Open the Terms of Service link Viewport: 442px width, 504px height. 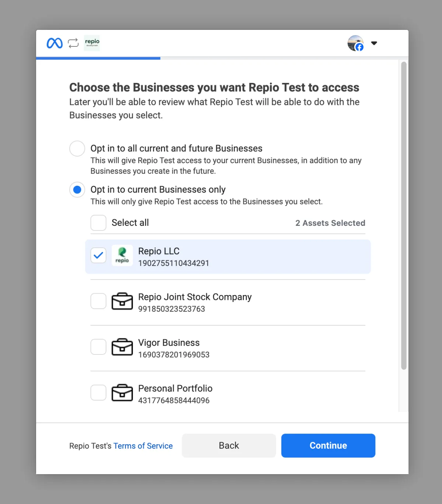coord(143,446)
